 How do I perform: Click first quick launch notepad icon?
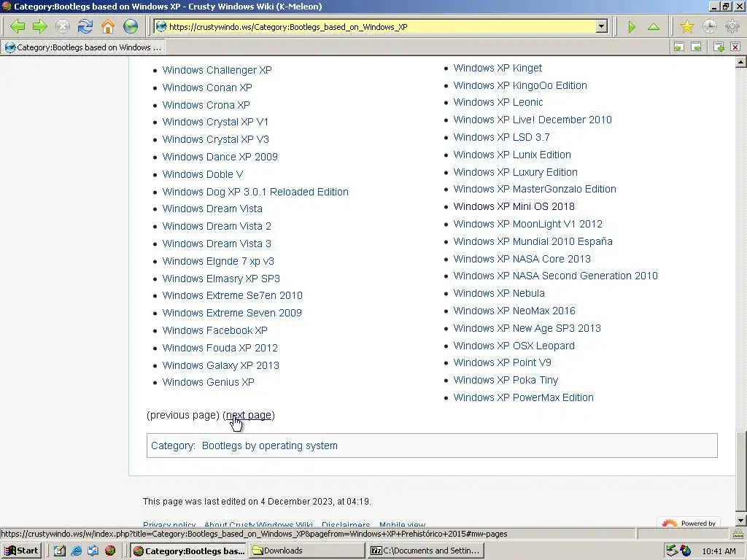59,551
